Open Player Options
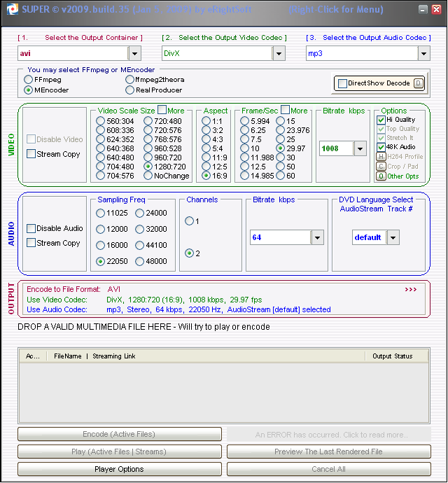The height and width of the screenshot is (483, 448). tap(120, 469)
